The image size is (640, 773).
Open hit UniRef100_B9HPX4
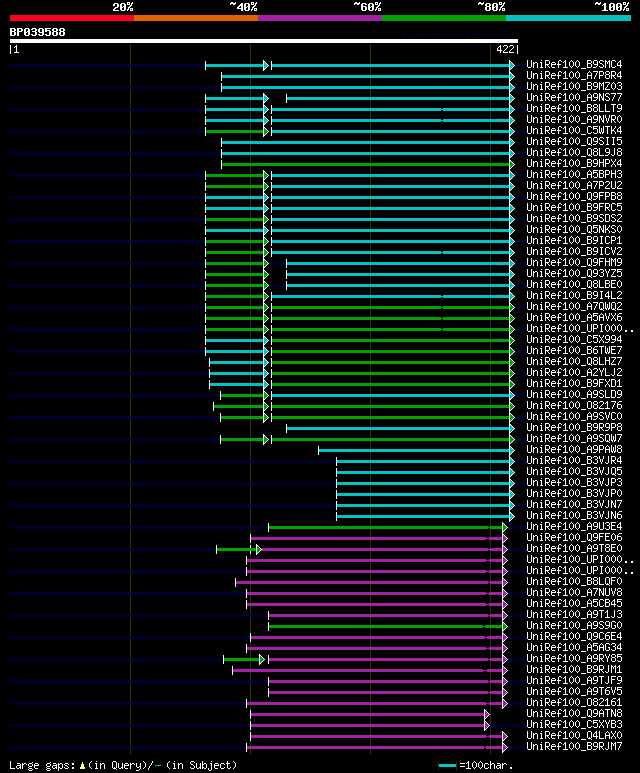[574, 164]
